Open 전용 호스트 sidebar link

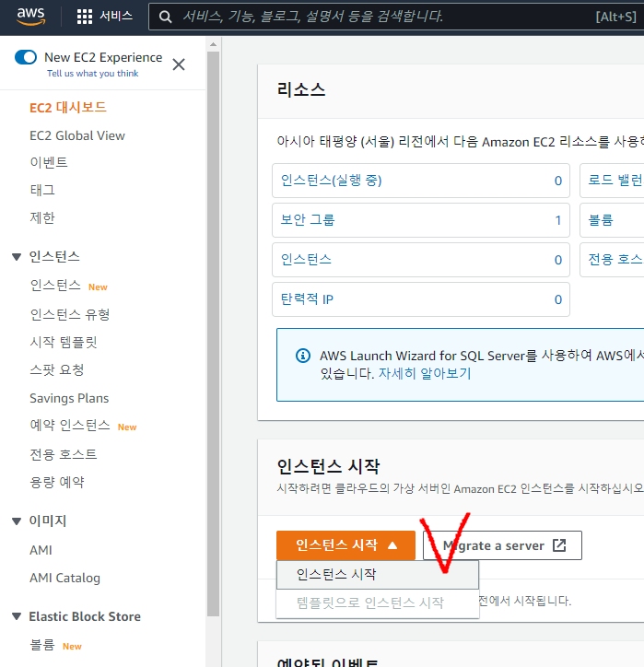[x=63, y=454]
